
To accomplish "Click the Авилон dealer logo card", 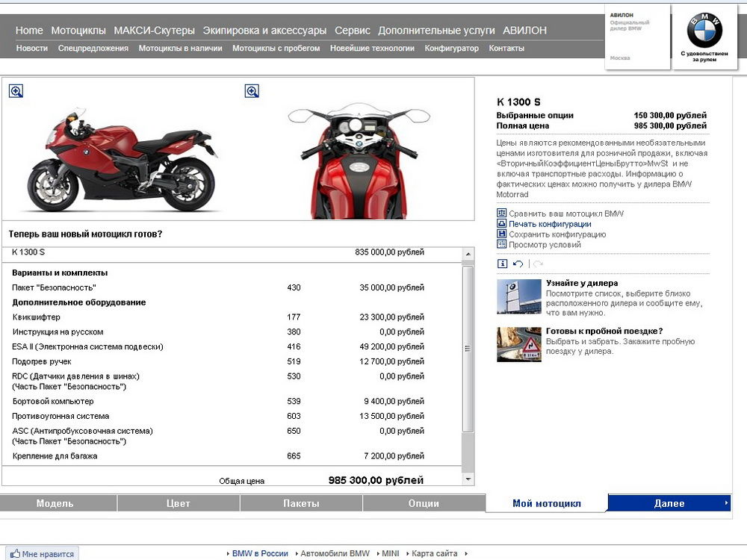I will 637,37.
